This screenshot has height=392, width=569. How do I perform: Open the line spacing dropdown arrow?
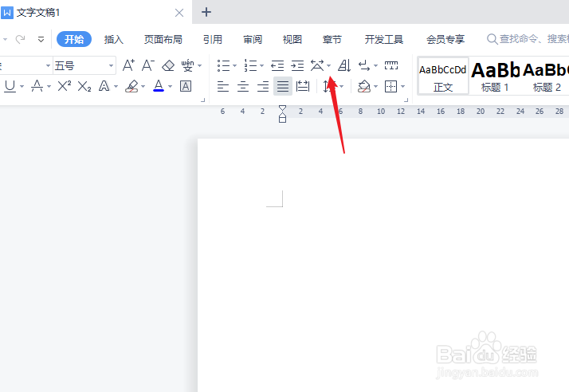click(341, 86)
